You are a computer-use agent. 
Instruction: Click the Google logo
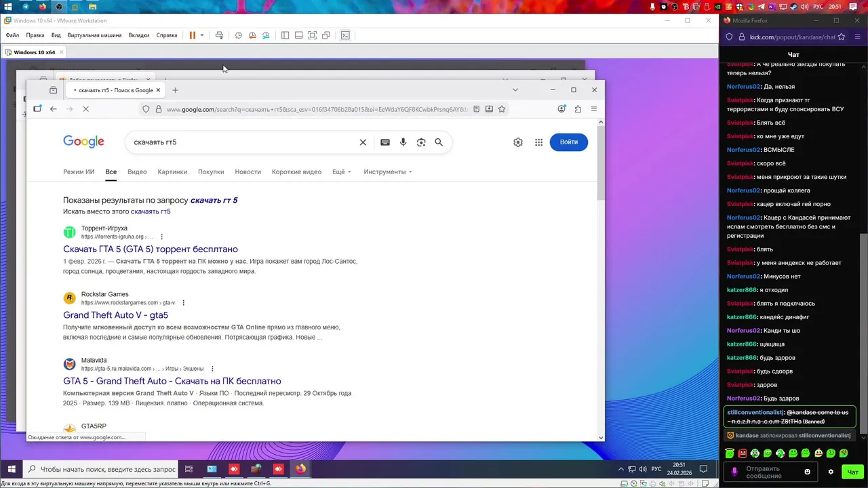coord(83,142)
